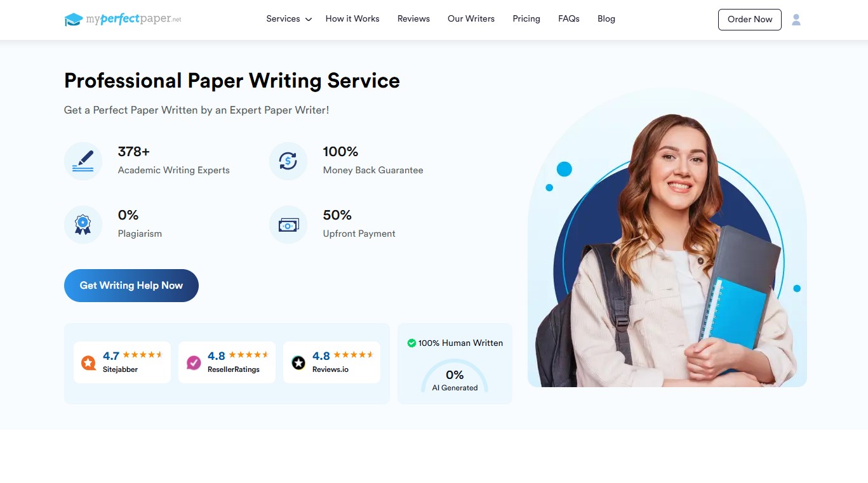Click the 'Money Back Guarantee' label
Screen dimensions: 868x483
373,170
